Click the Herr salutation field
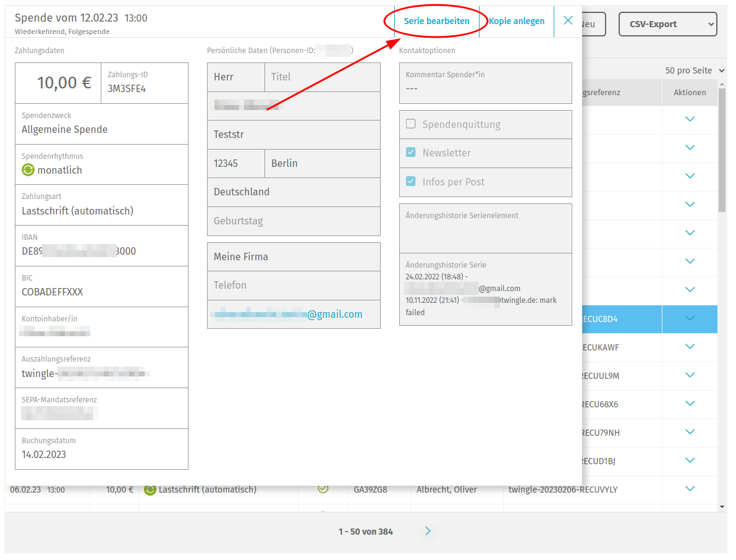The image size is (736, 560). [236, 77]
